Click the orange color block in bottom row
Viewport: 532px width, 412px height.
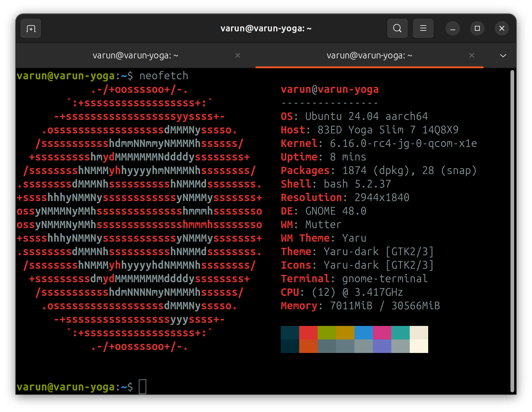tap(308, 346)
